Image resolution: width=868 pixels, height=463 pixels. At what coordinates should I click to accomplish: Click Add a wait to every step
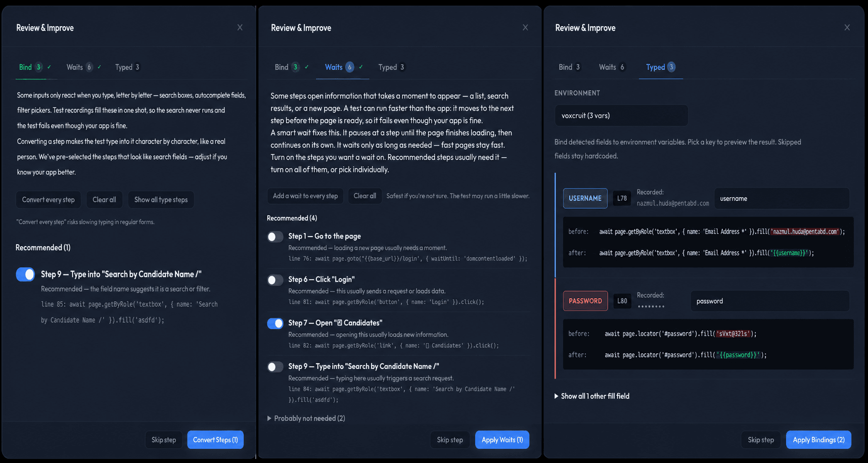[x=305, y=196]
